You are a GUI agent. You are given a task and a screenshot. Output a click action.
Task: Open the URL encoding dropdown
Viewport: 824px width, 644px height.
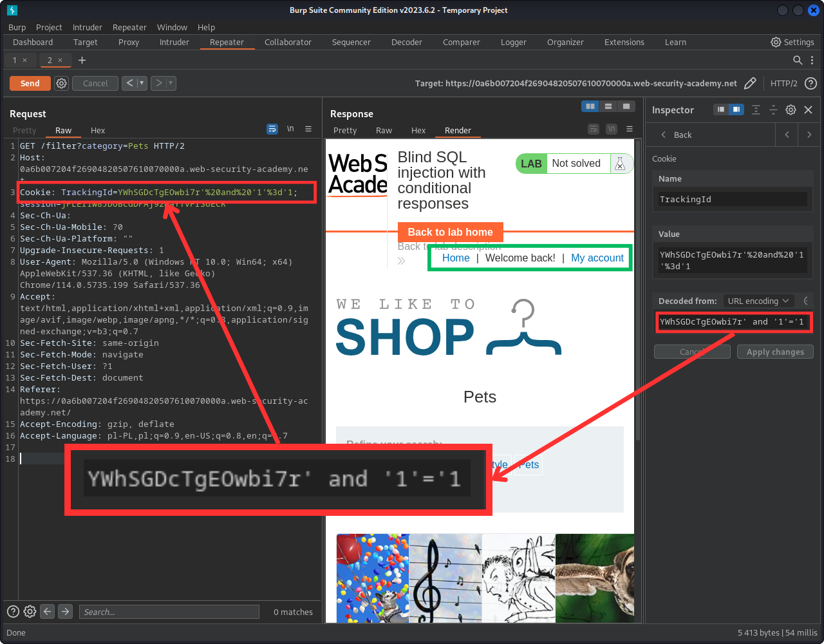coord(758,301)
